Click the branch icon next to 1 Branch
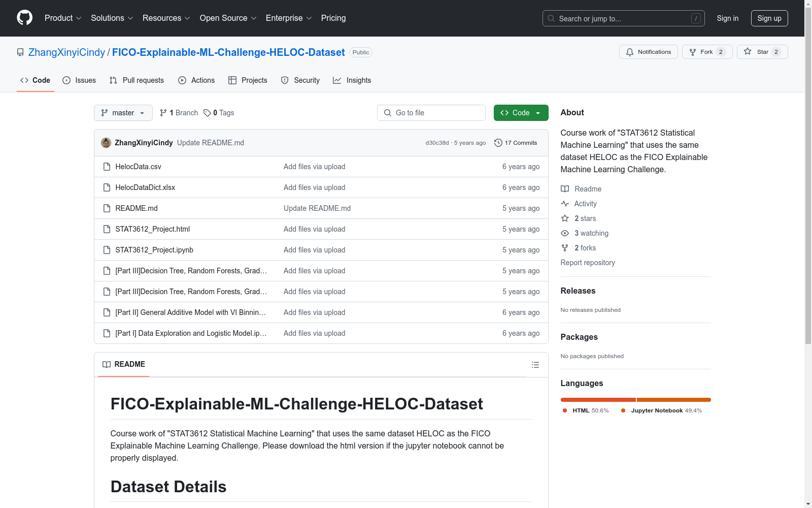 click(163, 113)
